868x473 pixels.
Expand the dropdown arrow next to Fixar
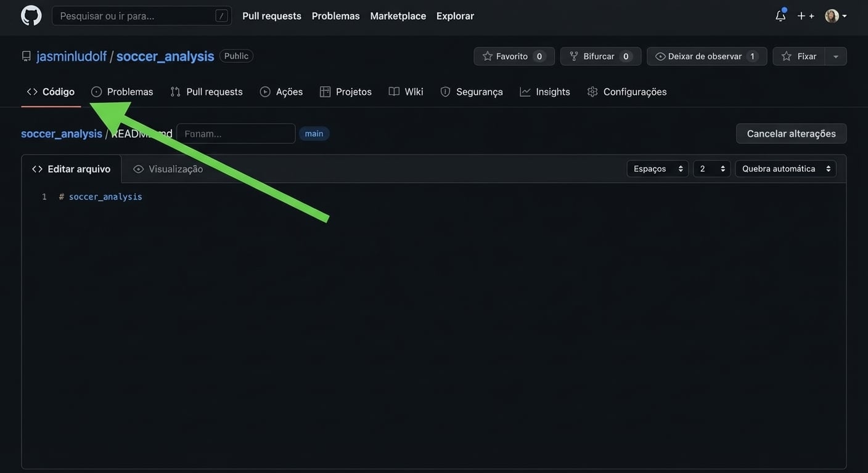coord(836,56)
